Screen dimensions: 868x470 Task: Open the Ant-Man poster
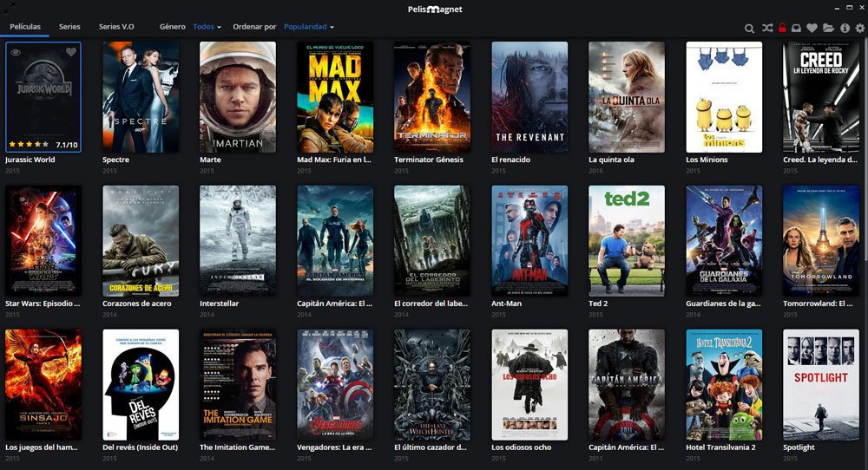click(x=529, y=241)
